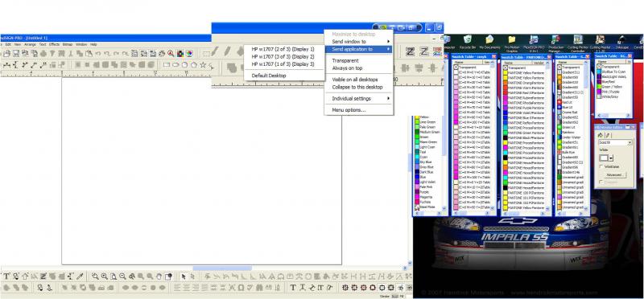
Task: Toggle the checkbox below the White swatch
Action: coord(601,166)
